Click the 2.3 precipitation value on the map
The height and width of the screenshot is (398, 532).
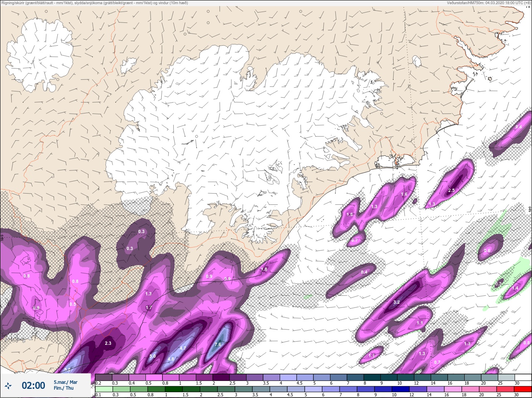pyautogui.click(x=108, y=343)
